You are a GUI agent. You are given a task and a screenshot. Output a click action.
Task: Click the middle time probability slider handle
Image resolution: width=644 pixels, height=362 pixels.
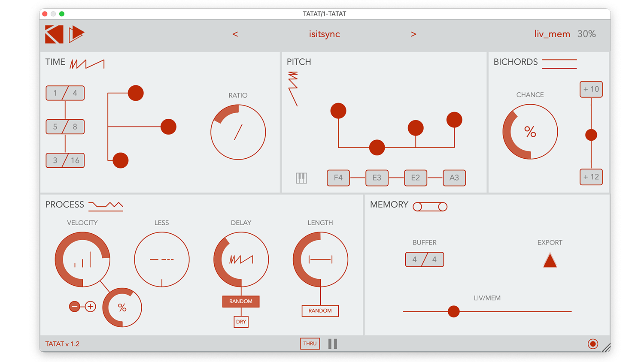click(x=168, y=127)
